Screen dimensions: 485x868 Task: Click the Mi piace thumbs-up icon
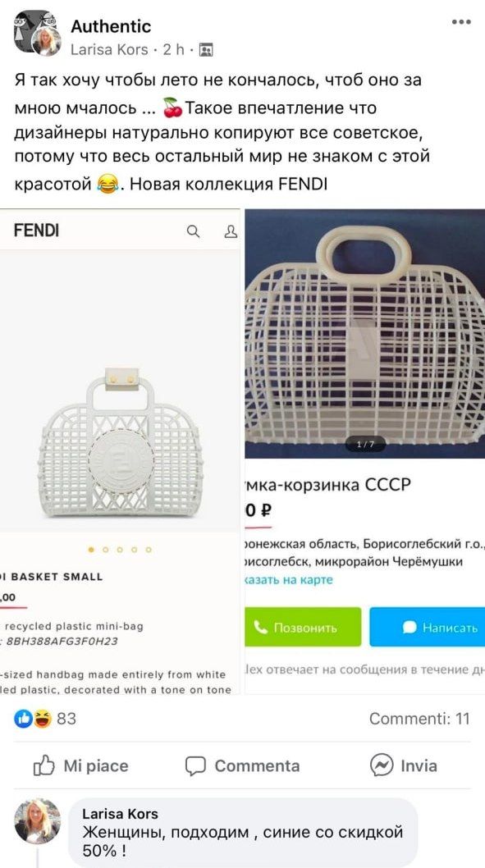coord(44,766)
